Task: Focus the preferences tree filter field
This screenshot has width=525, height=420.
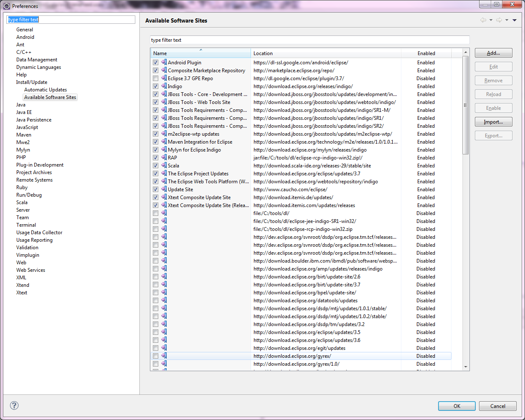Action: point(71,20)
